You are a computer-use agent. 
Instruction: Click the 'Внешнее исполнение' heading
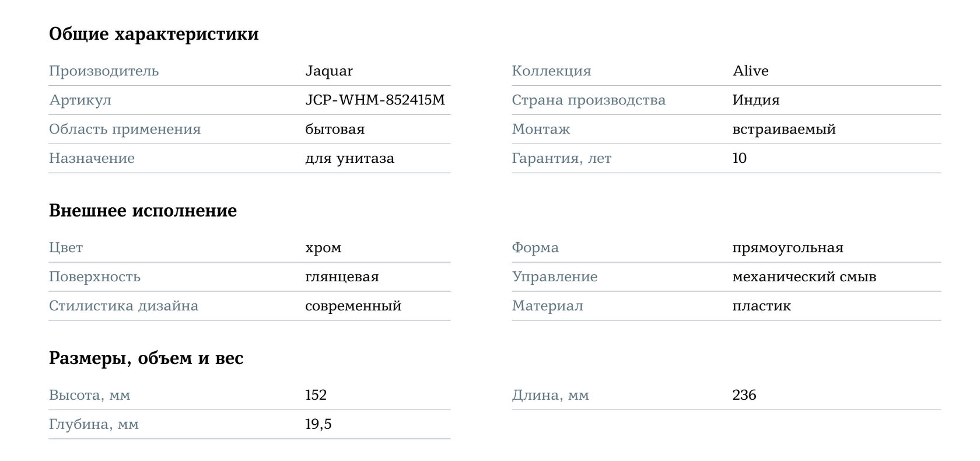[x=143, y=211]
